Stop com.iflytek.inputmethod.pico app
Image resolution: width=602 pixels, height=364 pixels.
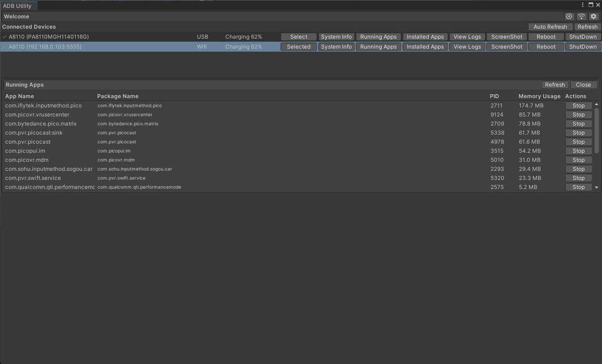(x=578, y=106)
